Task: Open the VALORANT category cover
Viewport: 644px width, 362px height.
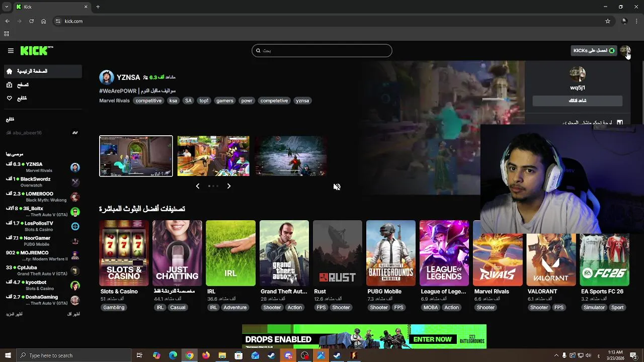Action: [x=551, y=259]
